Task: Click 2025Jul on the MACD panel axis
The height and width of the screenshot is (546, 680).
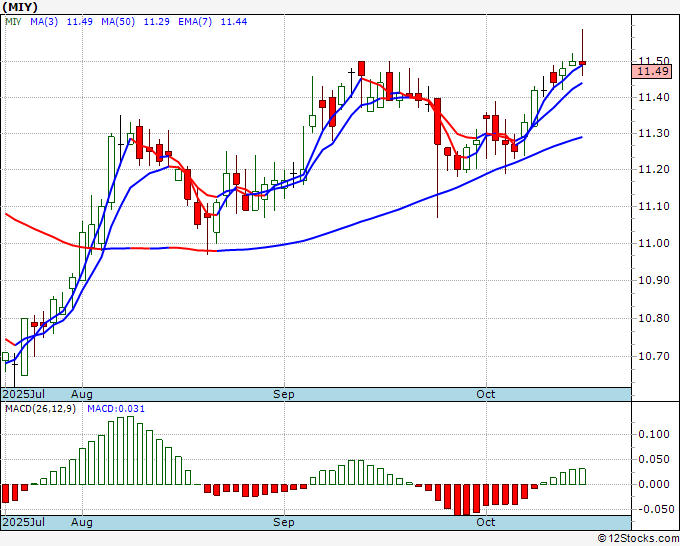Action: tap(23, 522)
